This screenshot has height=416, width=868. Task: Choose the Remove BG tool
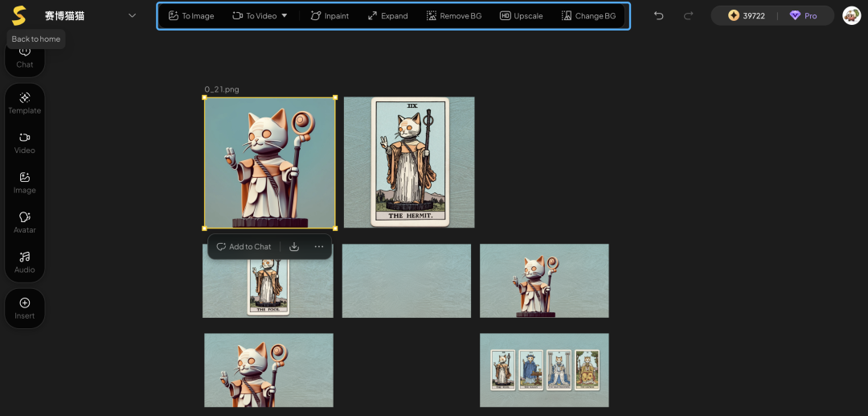pos(454,16)
